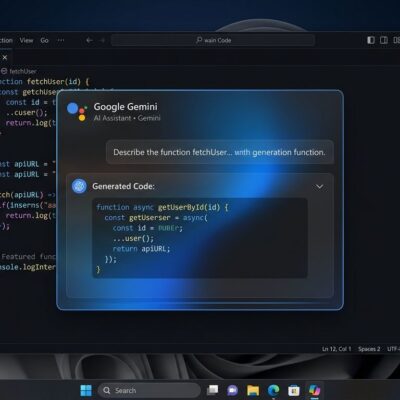The width and height of the screenshot is (400, 400).
Task: Open the View menu
Action: pyautogui.click(x=26, y=40)
